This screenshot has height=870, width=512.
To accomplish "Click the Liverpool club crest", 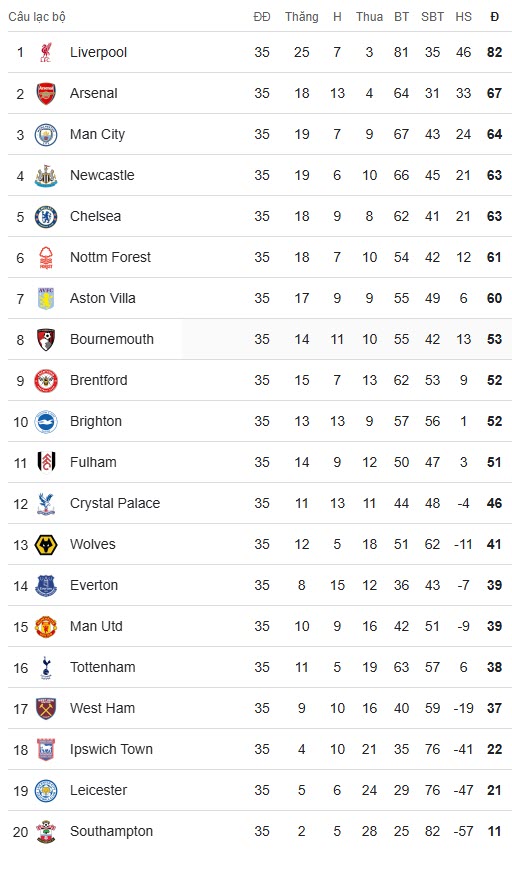I will click(46, 53).
